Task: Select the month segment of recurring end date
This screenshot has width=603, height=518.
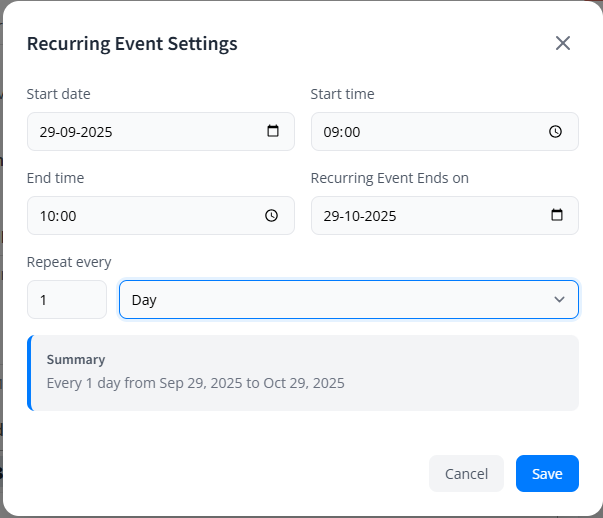Action: coord(354,215)
